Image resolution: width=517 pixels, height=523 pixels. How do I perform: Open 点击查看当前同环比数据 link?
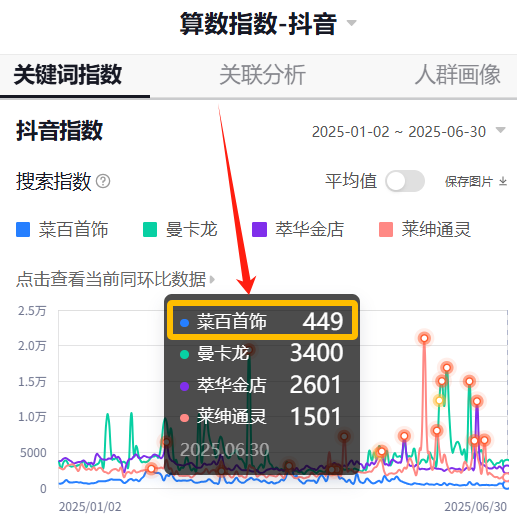115,279
